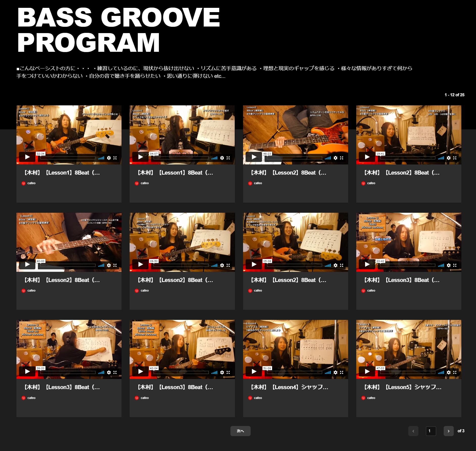Screen dimensions: 476x451
Task: Focus the page number input field
Action: pyautogui.click(x=431, y=431)
